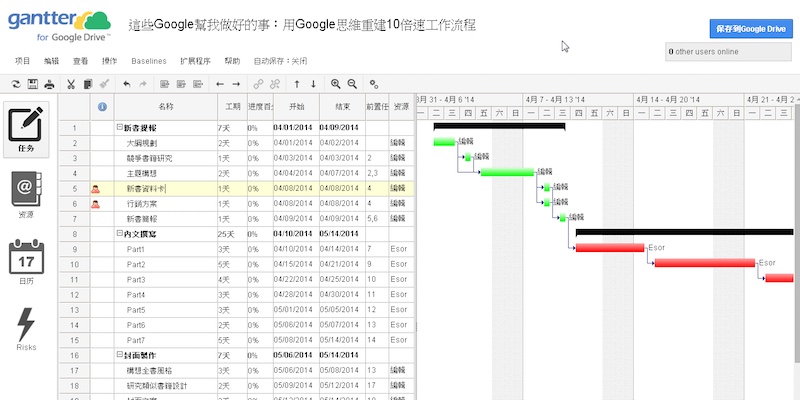The width and height of the screenshot is (800, 400).
Task: Click the 大綱規劃 task name
Action: click(x=142, y=143)
